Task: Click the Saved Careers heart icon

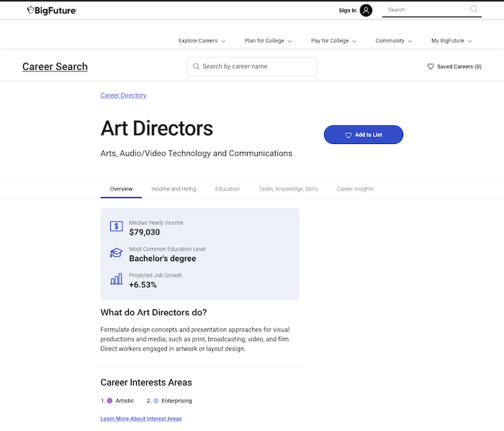Action: click(x=431, y=66)
